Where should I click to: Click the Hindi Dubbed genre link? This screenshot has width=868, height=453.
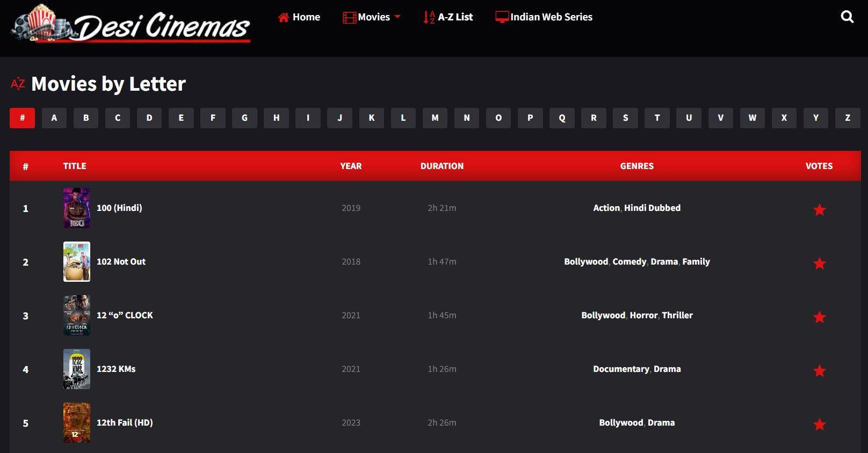click(x=652, y=208)
